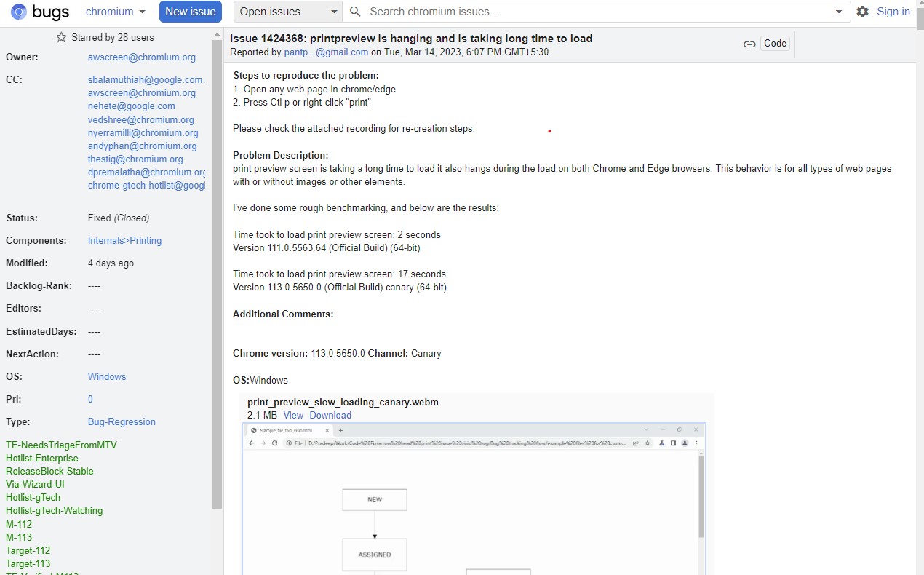Copy issue link with the chain icon

click(x=749, y=44)
